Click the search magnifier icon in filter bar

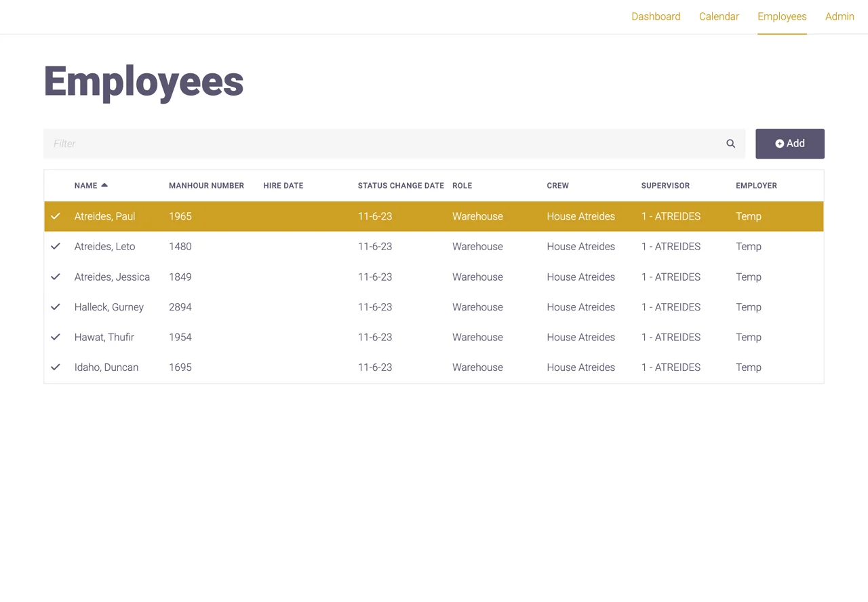pos(730,144)
